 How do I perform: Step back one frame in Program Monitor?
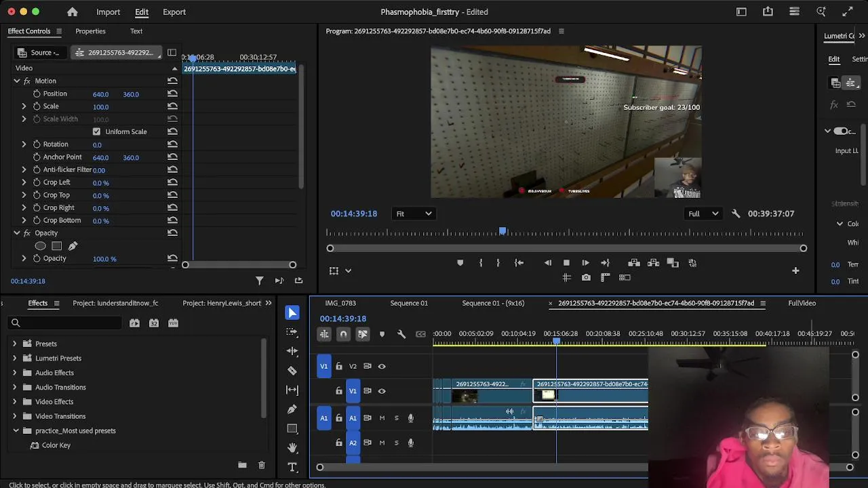click(x=548, y=263)
